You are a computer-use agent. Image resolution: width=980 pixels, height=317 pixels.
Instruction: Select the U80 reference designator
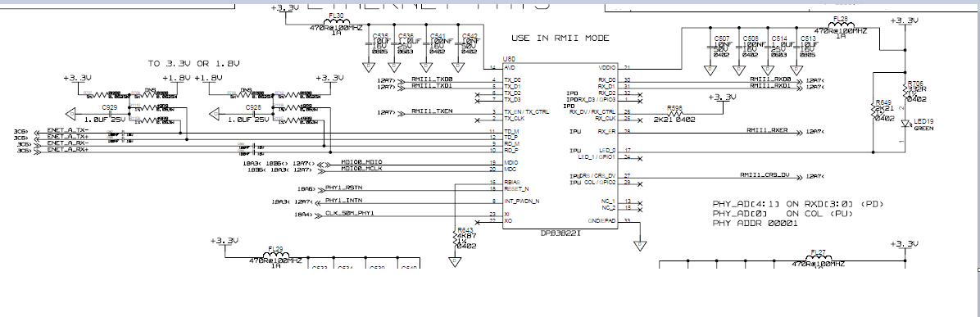pyautogui.click(x=509, y=60)
